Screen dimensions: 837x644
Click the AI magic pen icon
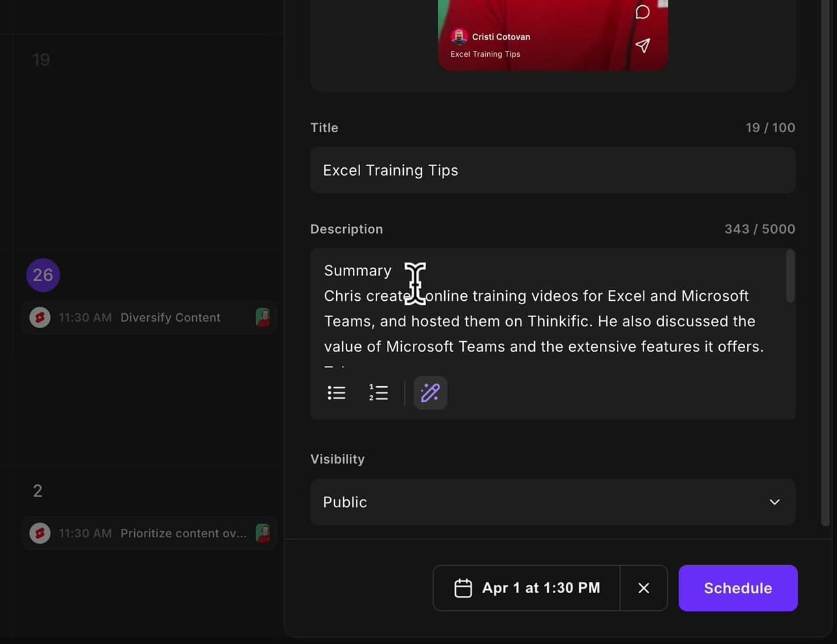[x=430, y=393]
